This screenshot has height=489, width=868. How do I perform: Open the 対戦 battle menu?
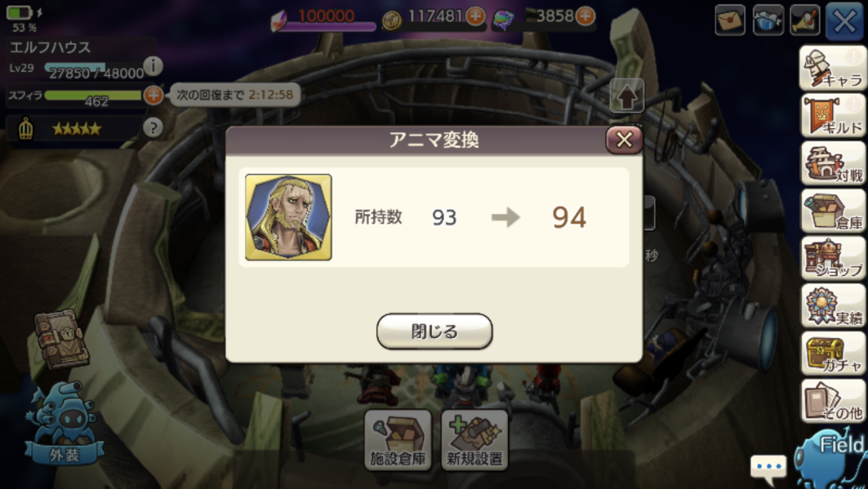coord(833,164)
